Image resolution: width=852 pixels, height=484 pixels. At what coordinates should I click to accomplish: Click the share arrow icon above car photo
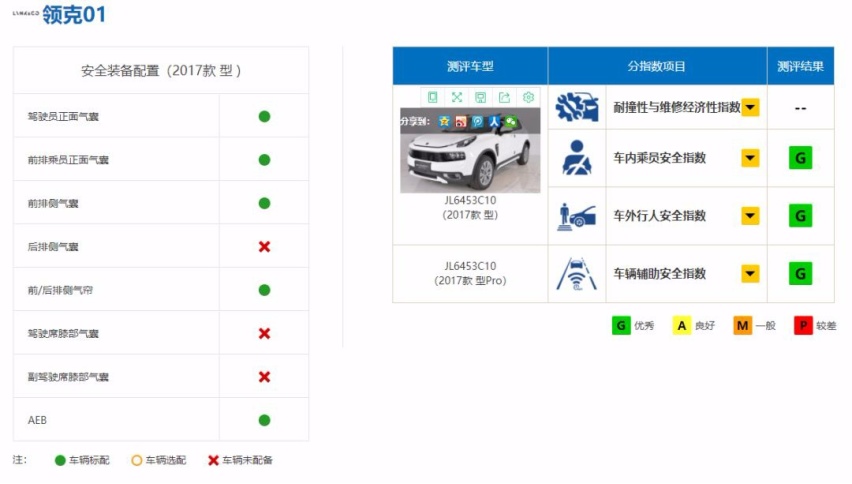pyautogui.click(x=504, y=97)
